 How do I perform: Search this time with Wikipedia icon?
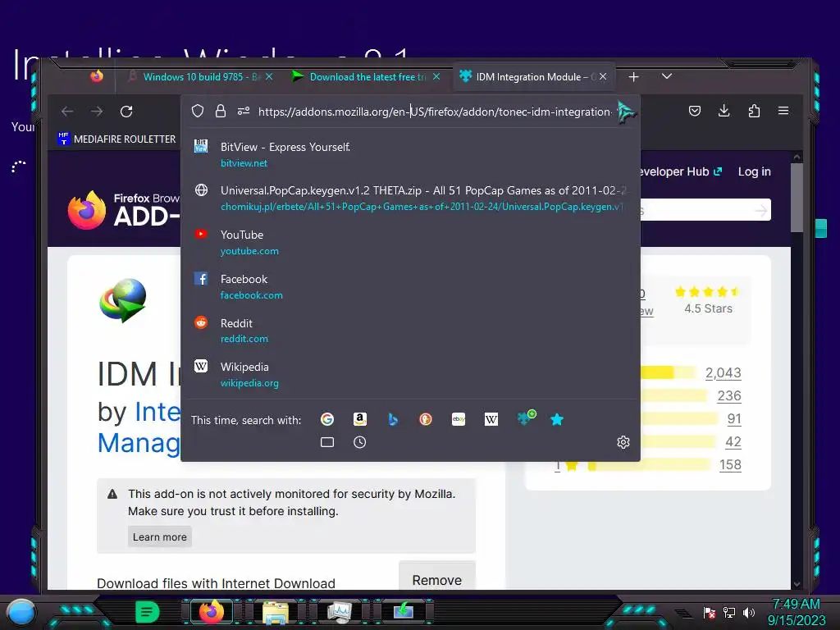pos(491,419)
